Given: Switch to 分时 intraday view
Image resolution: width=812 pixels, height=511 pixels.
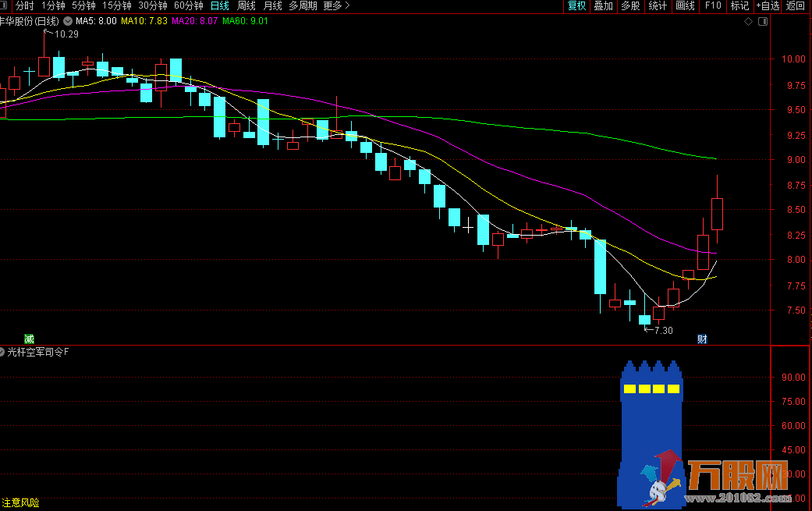Looking at the screenshot, I should click(x=24, y=5).
